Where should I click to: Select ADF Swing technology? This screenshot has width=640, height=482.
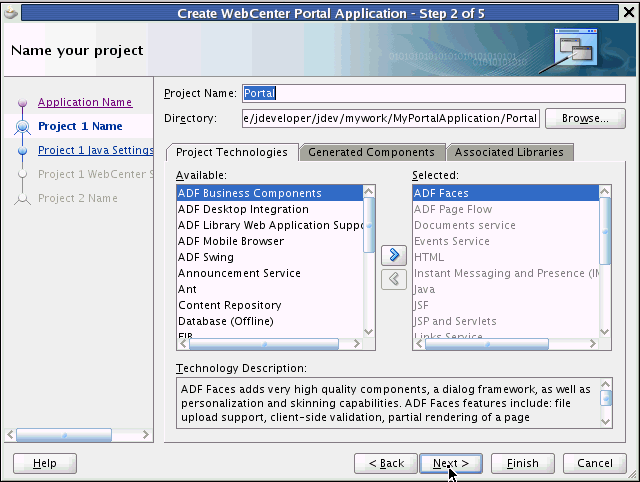[x=269, y=257]
